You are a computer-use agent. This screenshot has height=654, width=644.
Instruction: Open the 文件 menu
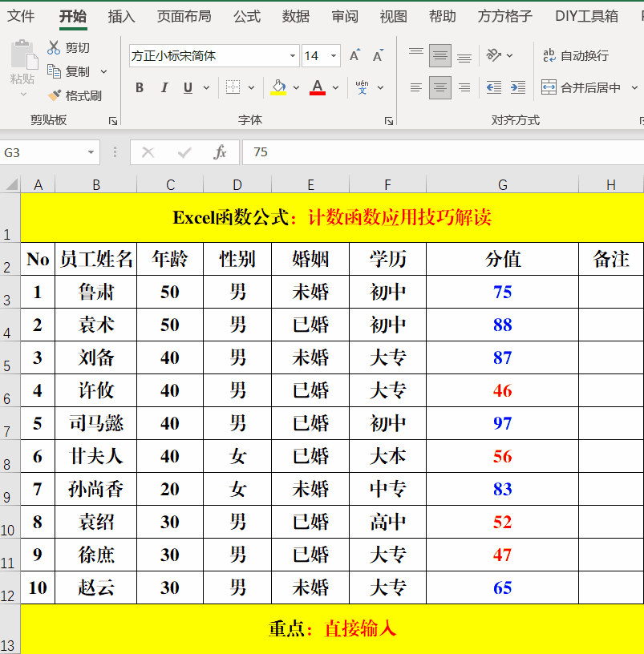tap(21, 16)
